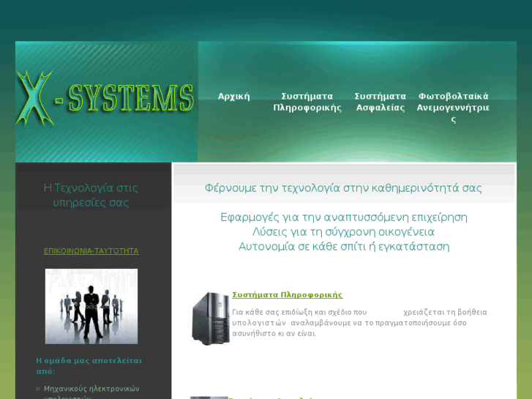
Task: Open the underlined Συστήματα Πληροφορικής article link
Action: (288, 295)
